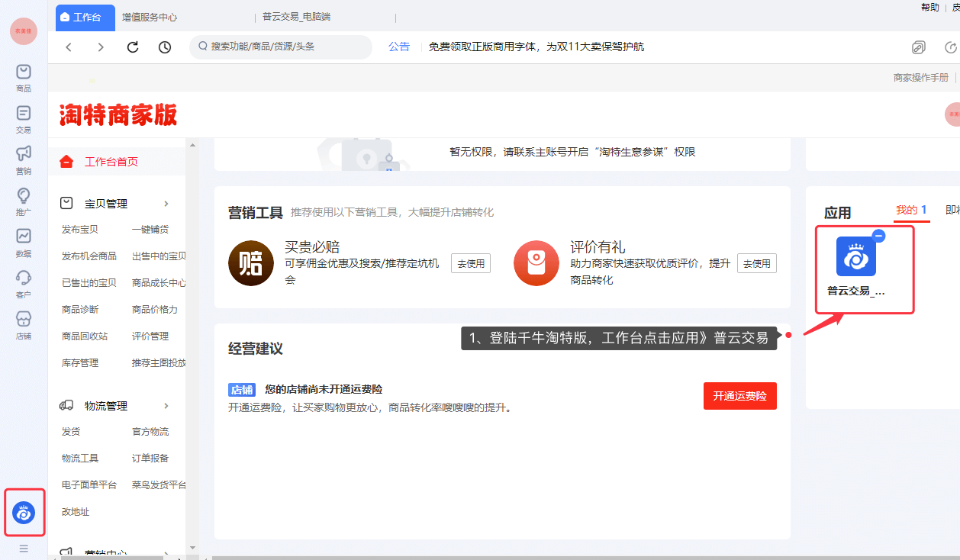Open history with the clock icon
The image size is (960, 560).
click(x=165, y=47)
